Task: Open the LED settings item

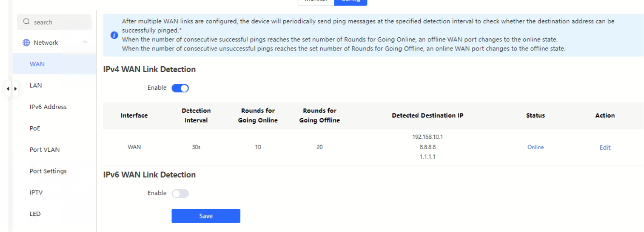Action: click(x=35, y=214)
